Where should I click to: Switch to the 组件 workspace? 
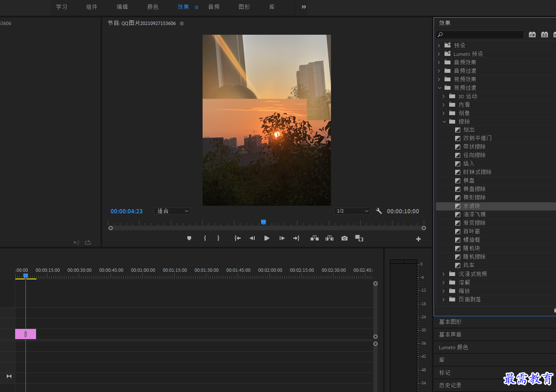point(92,7)
